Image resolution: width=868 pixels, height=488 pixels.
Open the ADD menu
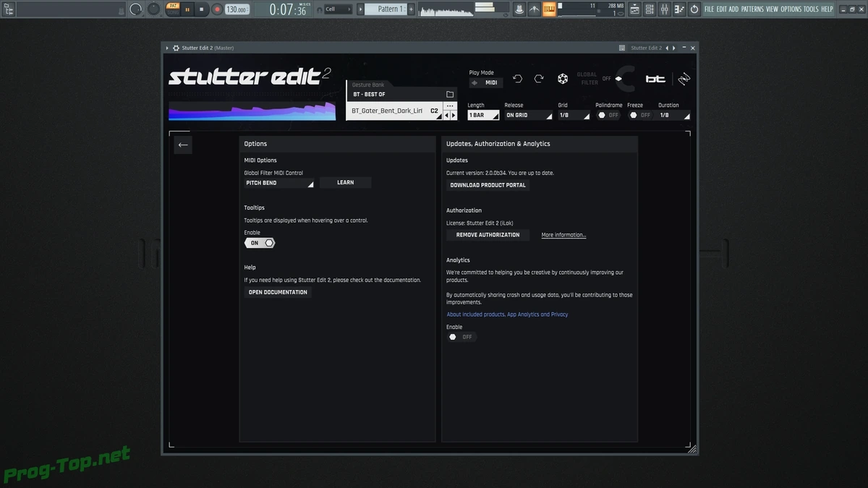(x=733, y=9)
